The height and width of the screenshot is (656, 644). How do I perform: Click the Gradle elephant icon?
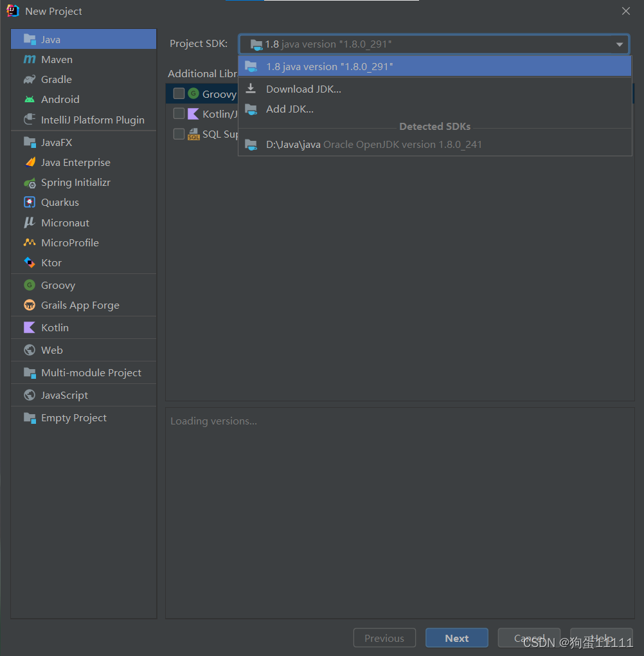[30, 80]
